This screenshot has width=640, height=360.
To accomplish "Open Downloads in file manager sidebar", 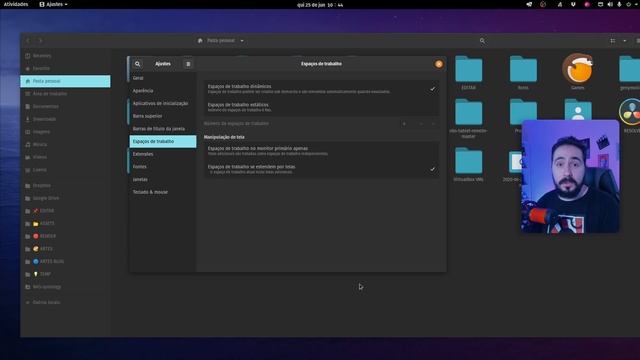I will [65, 119].
